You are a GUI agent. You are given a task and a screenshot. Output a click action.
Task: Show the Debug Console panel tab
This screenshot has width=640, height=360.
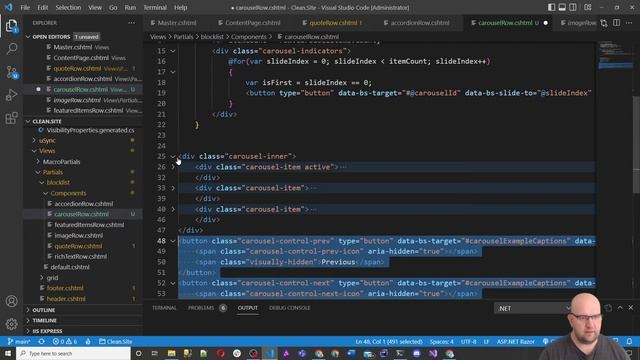point(289,308)
